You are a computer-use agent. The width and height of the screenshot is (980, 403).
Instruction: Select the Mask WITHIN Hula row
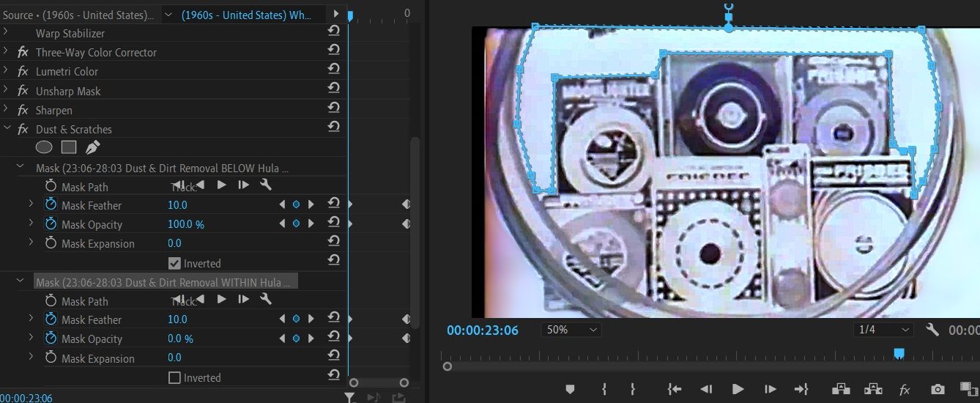click(166, 282)
